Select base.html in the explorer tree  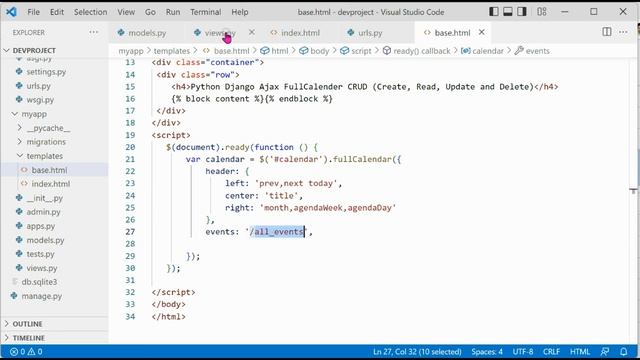49,170
